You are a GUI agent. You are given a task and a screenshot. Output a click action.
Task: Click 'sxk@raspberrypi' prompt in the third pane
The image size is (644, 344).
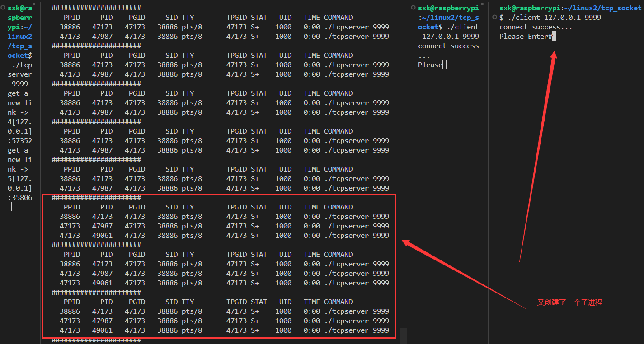tap(448, 8)
